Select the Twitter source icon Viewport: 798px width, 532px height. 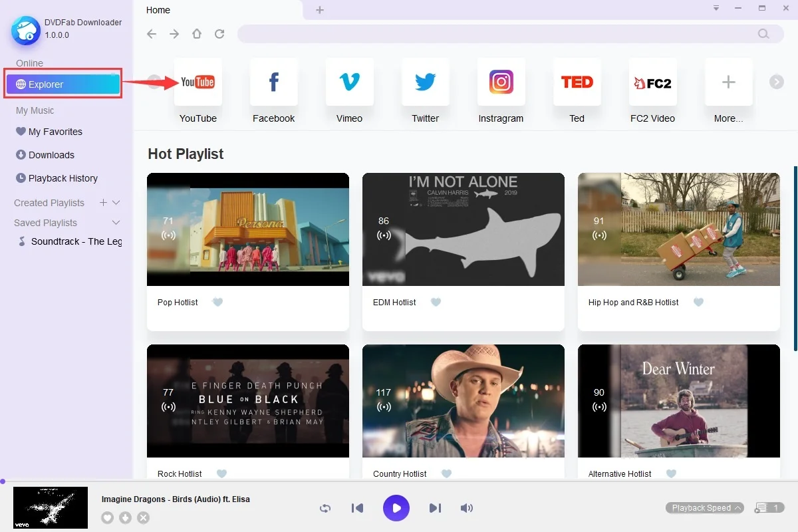[x=425, y=82]
